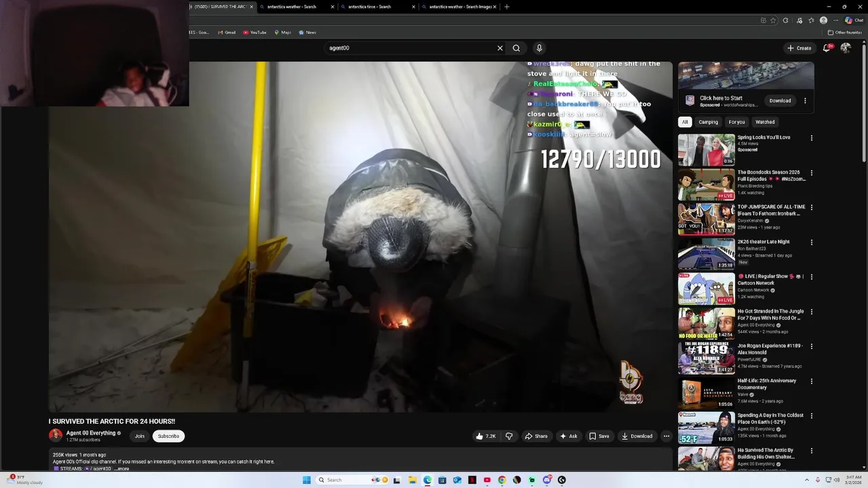Open options for 2K26 theater Late Night
The width and height of the screenshot is (868, 488).
811,243
